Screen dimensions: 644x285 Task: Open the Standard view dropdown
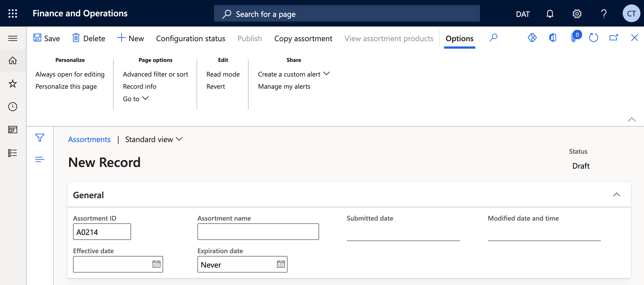click(154, 139)
